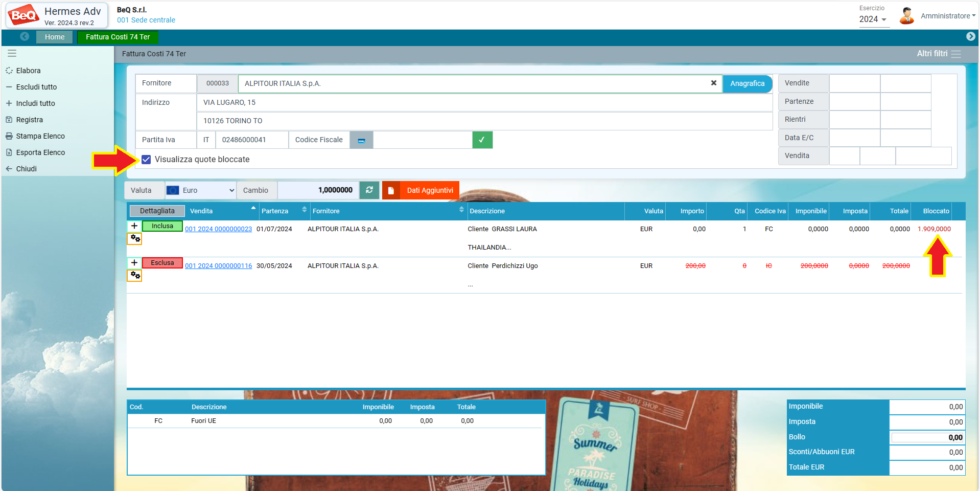Click the first Partenze filter field
980x491 pixels.
(x=854, y=102)
